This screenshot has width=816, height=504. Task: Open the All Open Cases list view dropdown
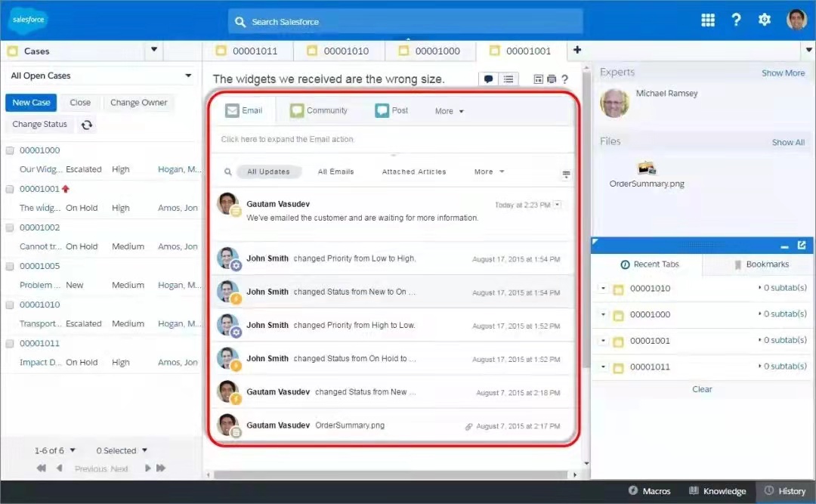(101, 76)
